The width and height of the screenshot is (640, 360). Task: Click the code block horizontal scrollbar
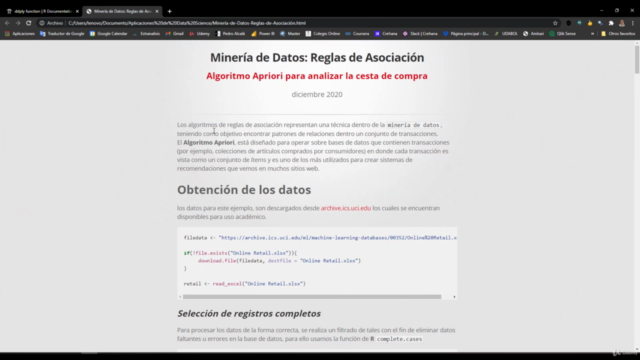(312, 297)
